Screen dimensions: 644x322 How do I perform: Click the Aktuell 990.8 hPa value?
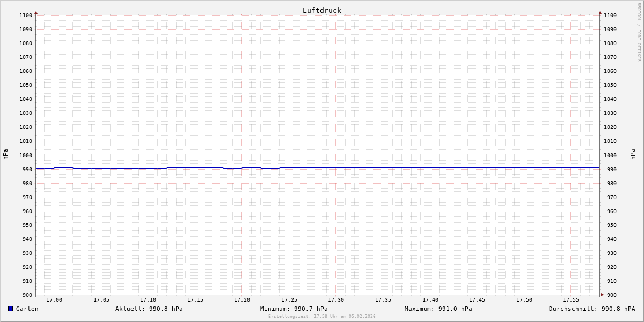[x=149, y=309]
